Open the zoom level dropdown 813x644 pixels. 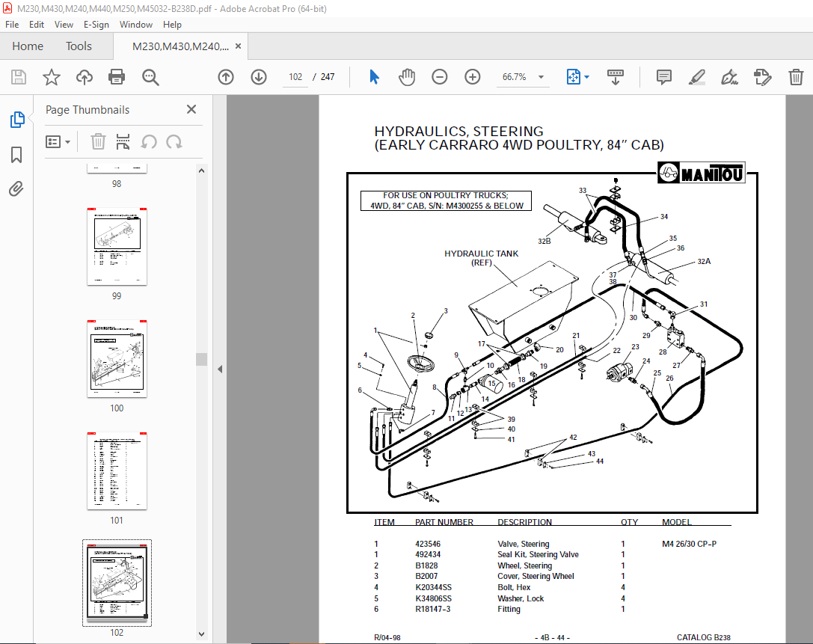click(542, 77)
